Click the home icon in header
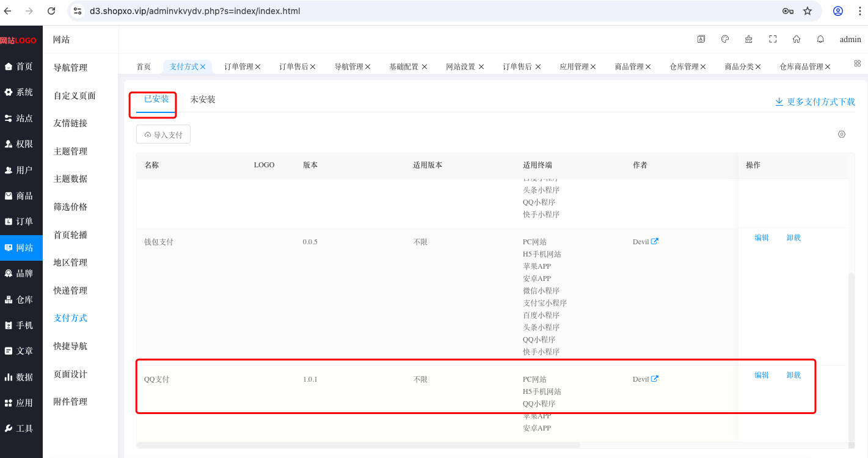Viewport: 868px width, 458px height. point(797,39)
